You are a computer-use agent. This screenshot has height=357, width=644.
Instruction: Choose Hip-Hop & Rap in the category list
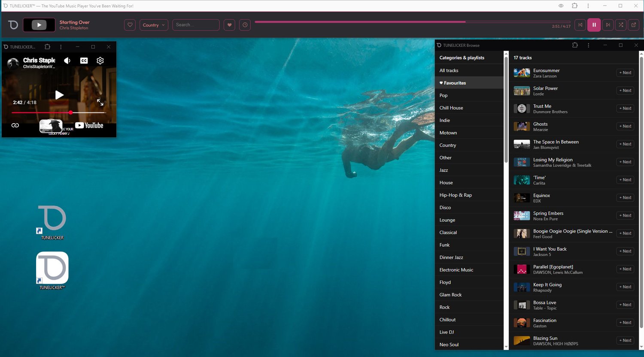469,195
